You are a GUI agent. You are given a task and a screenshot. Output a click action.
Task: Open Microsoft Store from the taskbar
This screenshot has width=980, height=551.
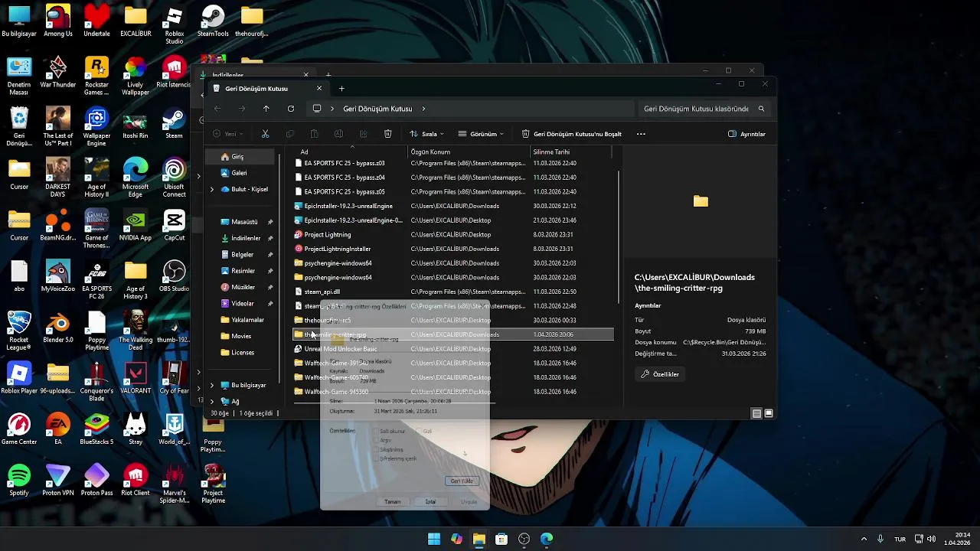pos(501,539)
